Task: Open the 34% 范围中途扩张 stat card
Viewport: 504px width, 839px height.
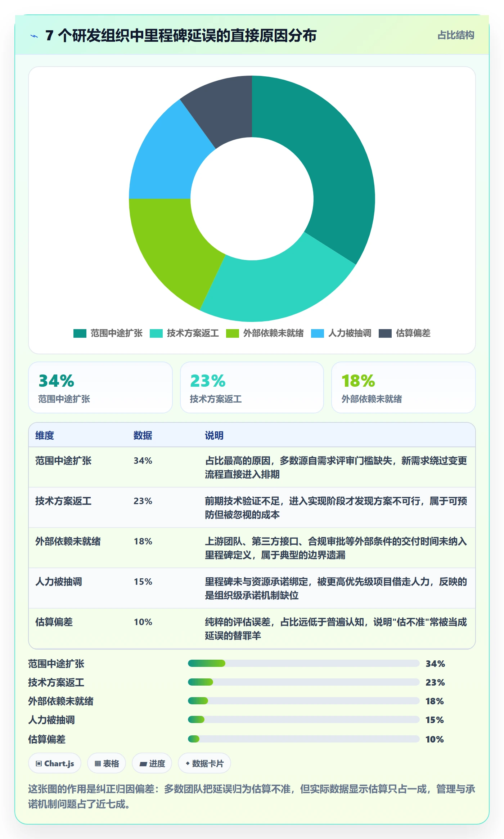Action: pyautogui.click(x=100, y=387)
